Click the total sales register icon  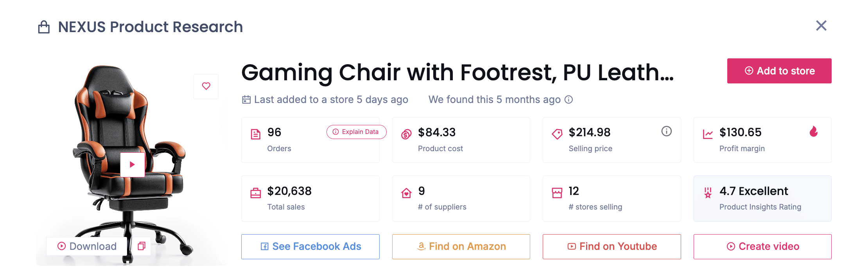coord(255,193)
